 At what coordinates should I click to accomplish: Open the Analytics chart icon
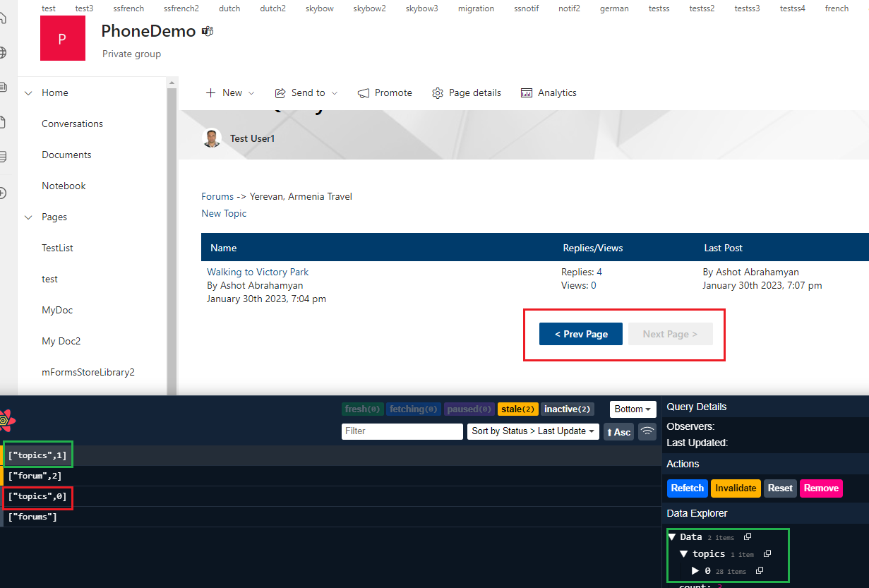pos(527,93)
